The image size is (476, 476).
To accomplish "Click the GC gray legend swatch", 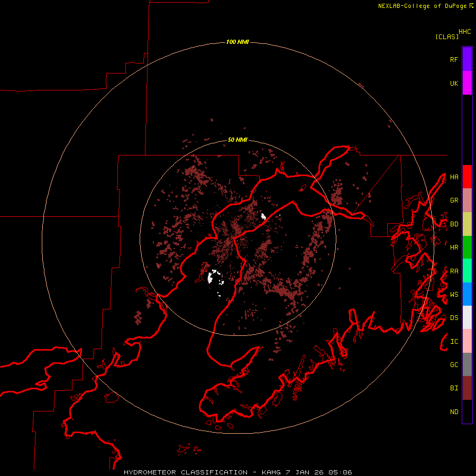I will pos(467,364).
